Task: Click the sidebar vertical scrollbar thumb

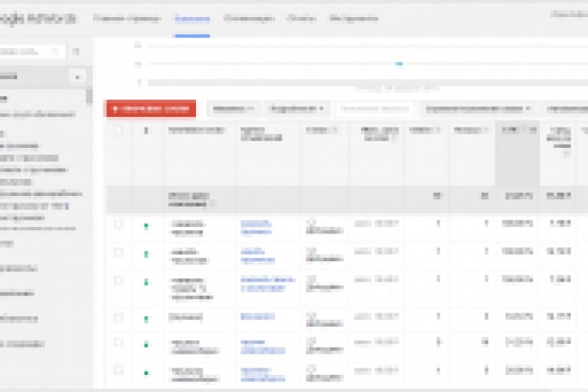Action: [x=89, y=96]
